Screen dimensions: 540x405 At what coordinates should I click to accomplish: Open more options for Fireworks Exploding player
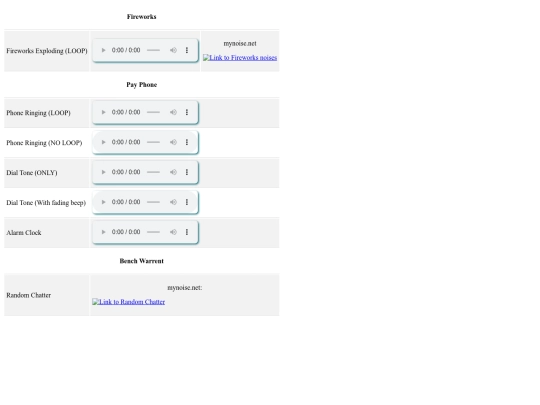(187, 50)
